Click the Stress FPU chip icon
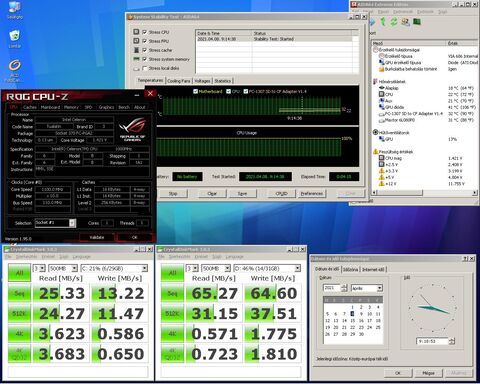480x384 pixels. [x=136, y=41]
